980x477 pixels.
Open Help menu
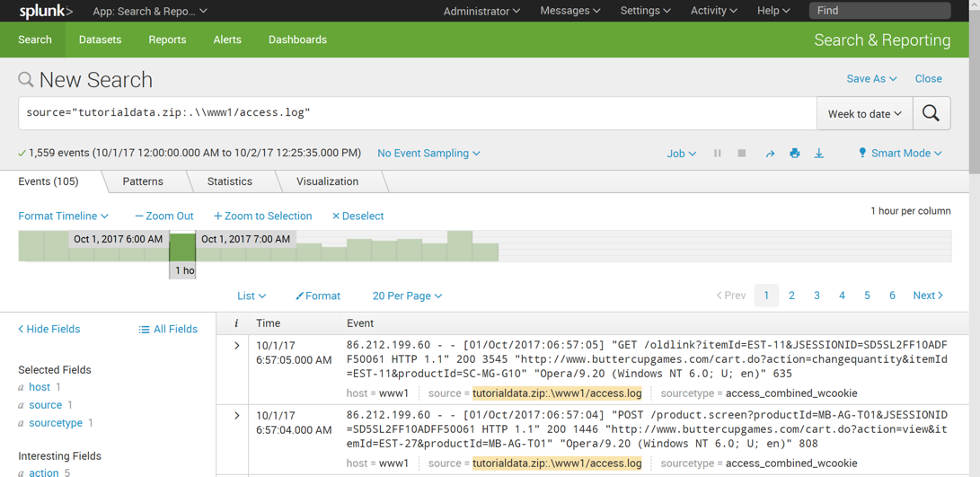pos(773,11)
